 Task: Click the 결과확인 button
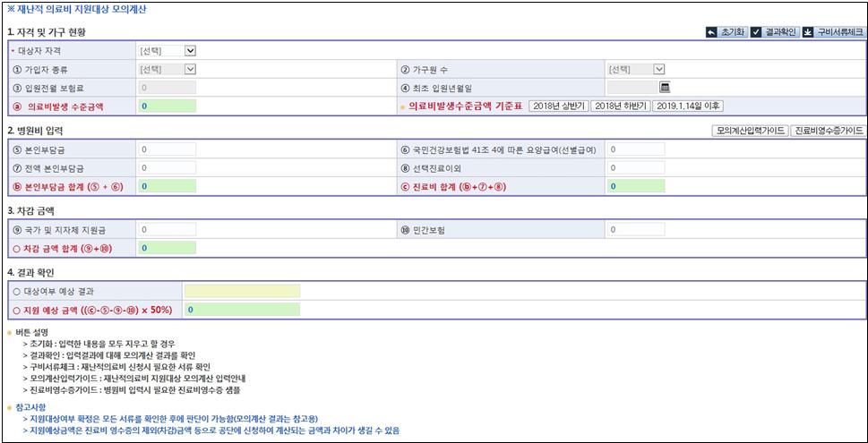(773, 32)
